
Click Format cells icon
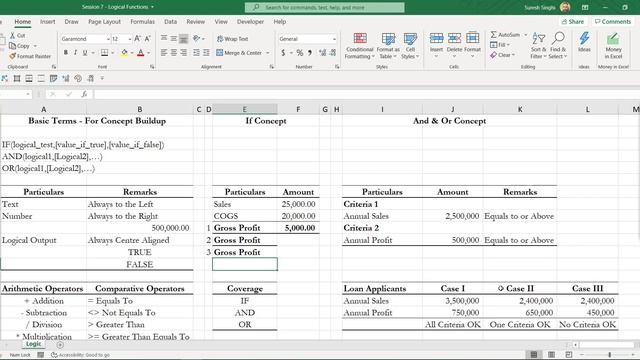(x=472, y=38)
